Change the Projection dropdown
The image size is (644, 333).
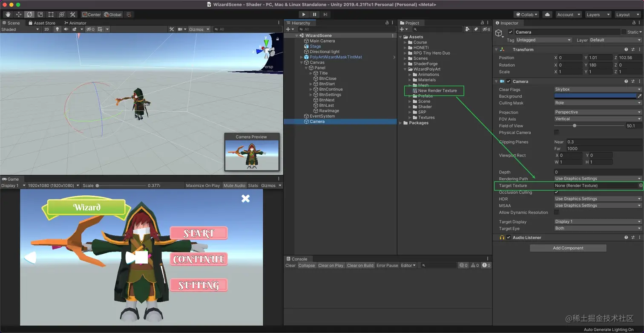pos(598,112)
